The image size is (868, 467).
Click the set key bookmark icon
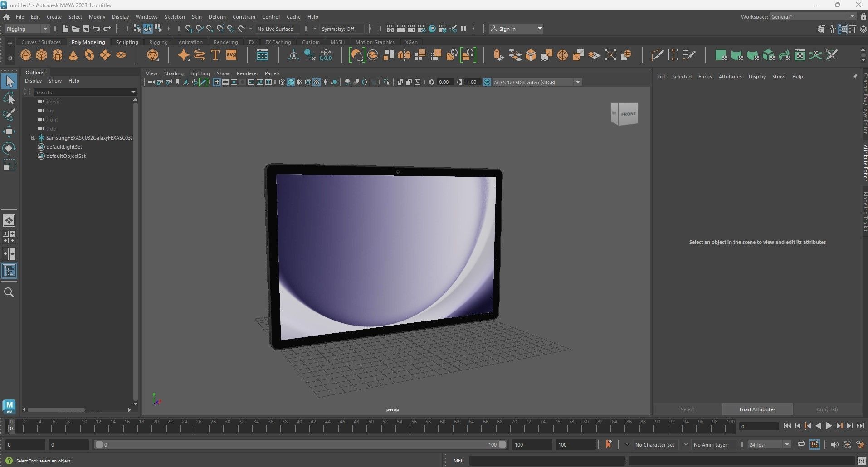609,444
